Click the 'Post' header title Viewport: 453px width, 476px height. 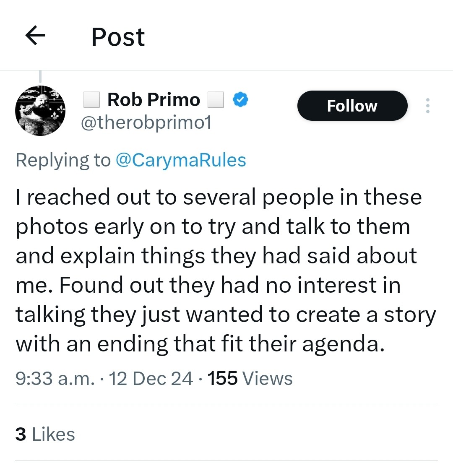pos(118,37)
